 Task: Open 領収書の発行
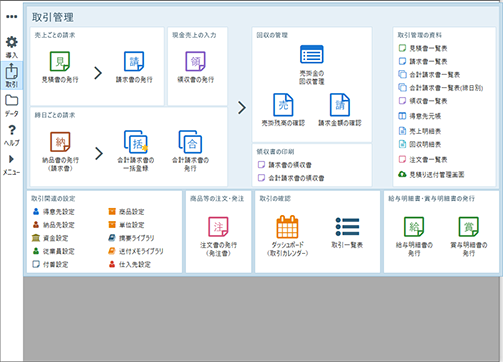(195, 67)
